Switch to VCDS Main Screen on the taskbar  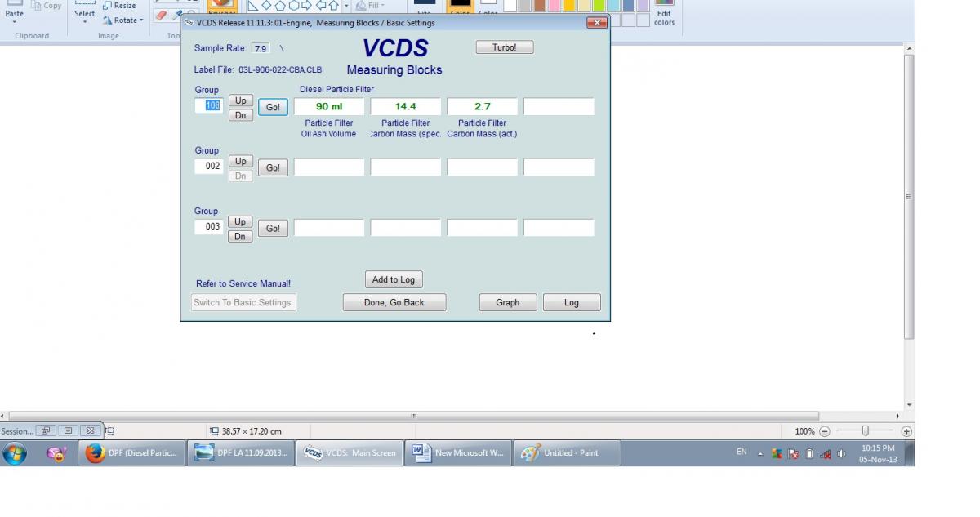pyautogui.click(x=350, y=453)
